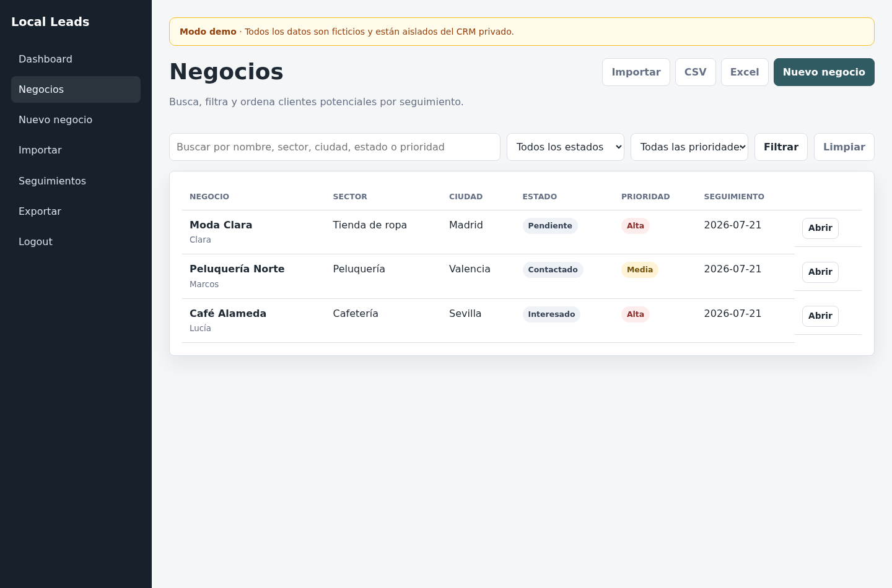Export the list to Excel
The width and height of the screenshot is (892, 588).
tap(745, 72)
